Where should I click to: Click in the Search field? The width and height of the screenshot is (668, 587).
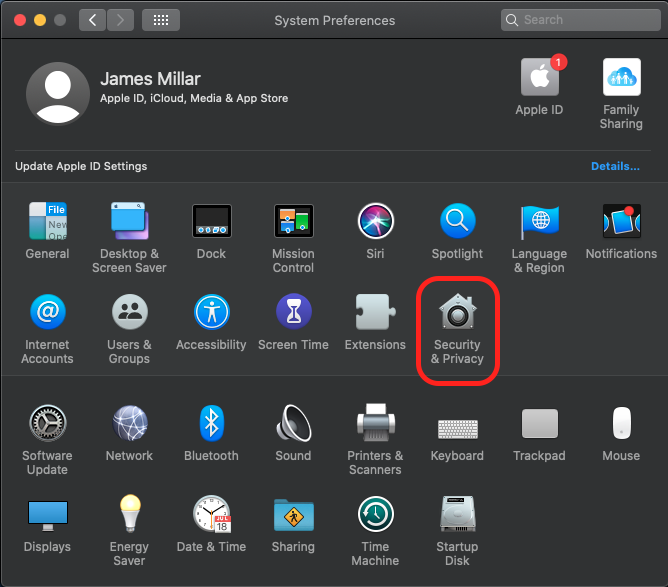(x=581, y=20)
